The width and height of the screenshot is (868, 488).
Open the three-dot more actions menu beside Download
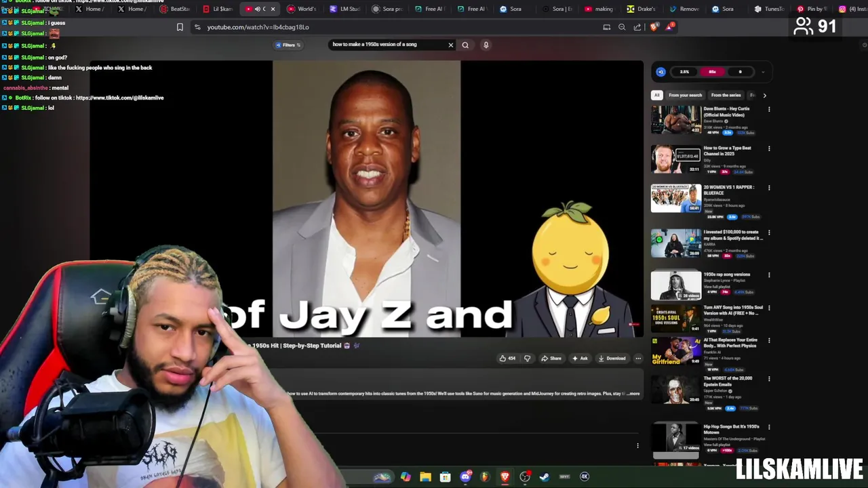click(x=638, y=358)
